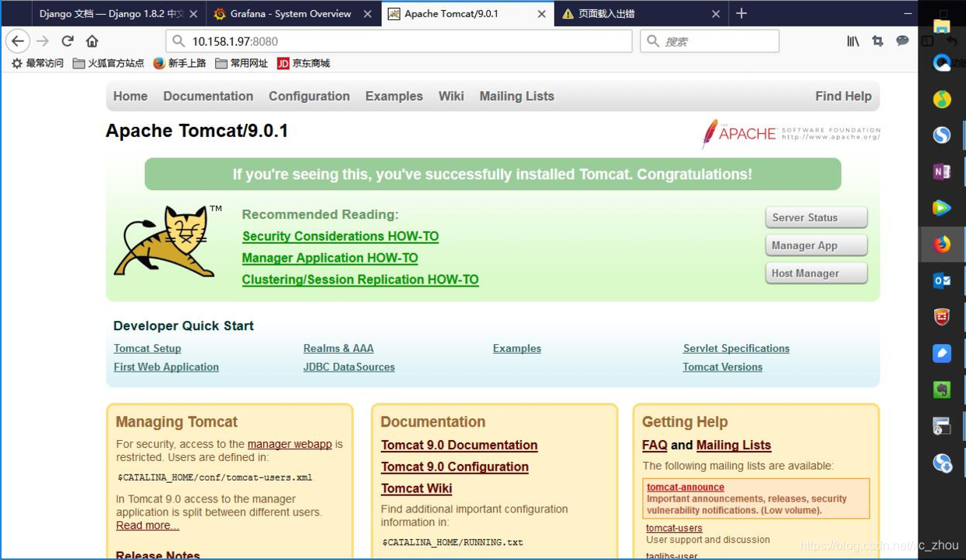Reload the current Tomcat page

[x=68, y=41]
